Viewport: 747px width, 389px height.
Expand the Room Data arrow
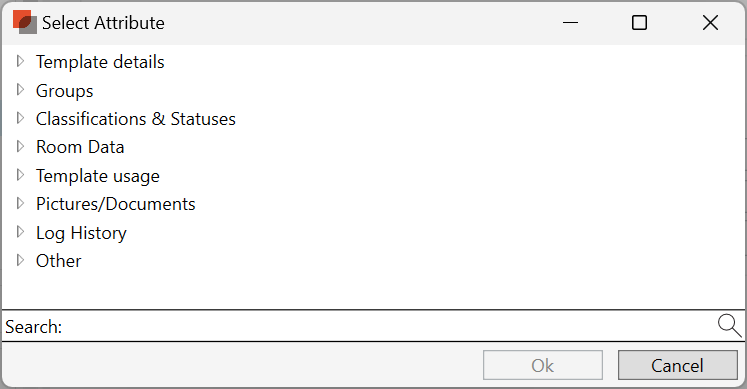(x=20, y=146)
